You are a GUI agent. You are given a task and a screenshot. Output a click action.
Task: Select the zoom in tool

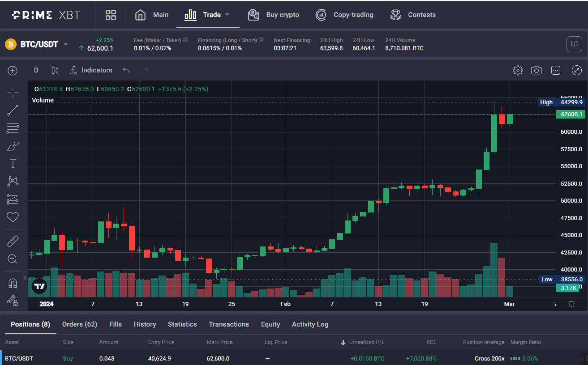pyautogui.click(x=13, y=259)
